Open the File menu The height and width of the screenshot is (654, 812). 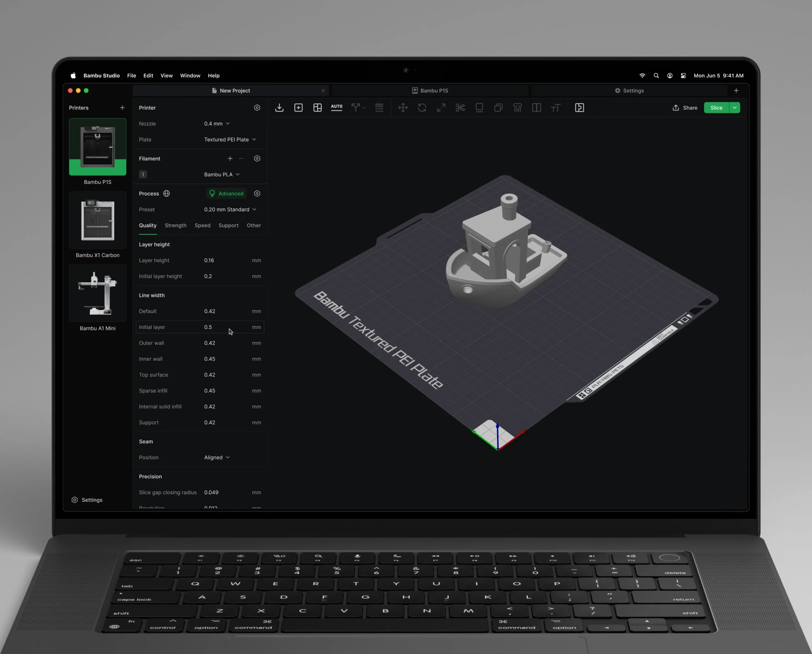pyautogui.click(x=132, y=76)
